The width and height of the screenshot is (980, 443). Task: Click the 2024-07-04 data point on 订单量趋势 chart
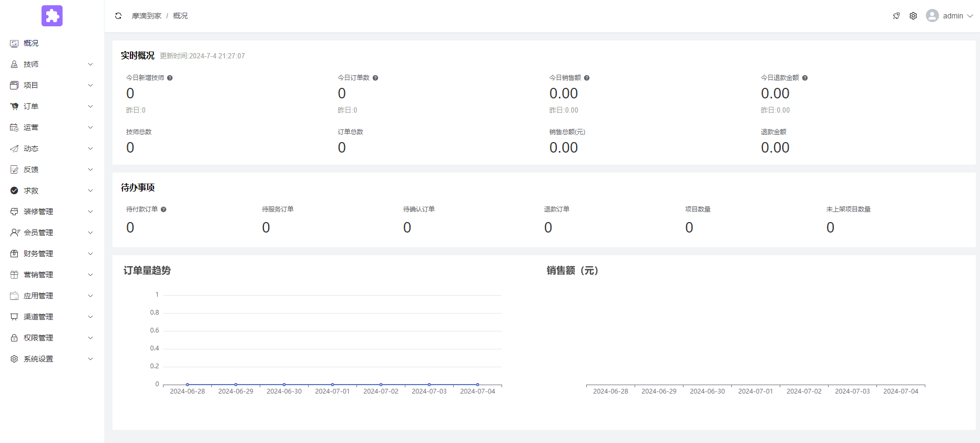pos(477,385)
